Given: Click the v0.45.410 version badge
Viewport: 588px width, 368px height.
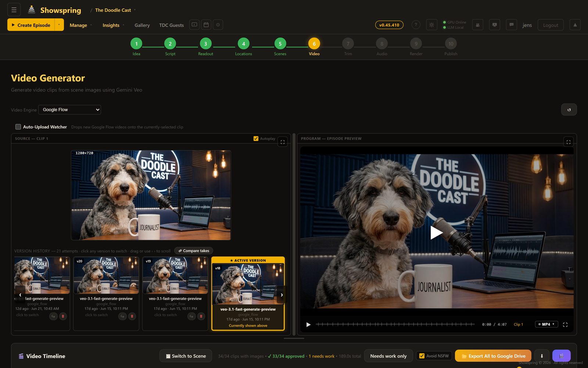Looking at the screenshot, I should 389,25.
